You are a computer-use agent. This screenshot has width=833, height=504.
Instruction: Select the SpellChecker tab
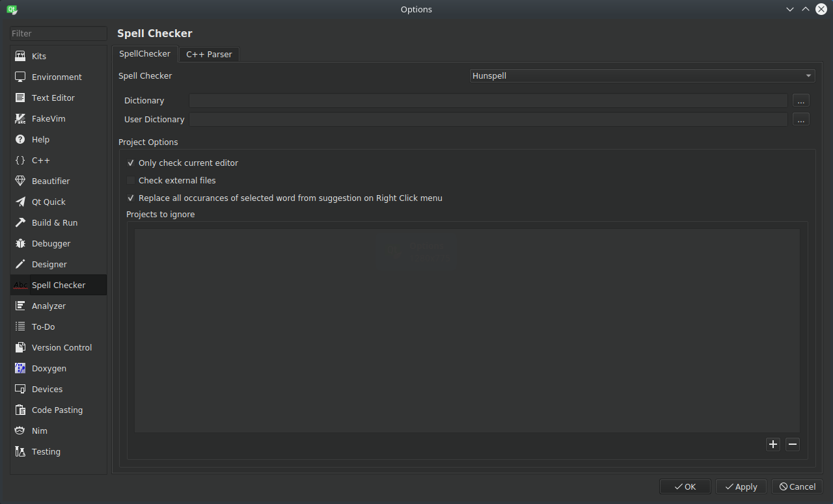144,54
